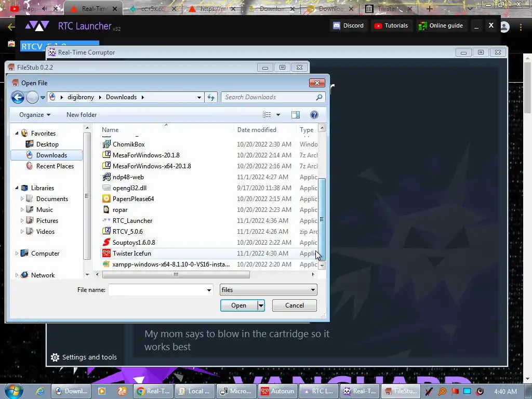The width and height of the screenshot is (532, 399).
Task: Click the Forward arrow in Open File dialog
Action: (32, 97)
